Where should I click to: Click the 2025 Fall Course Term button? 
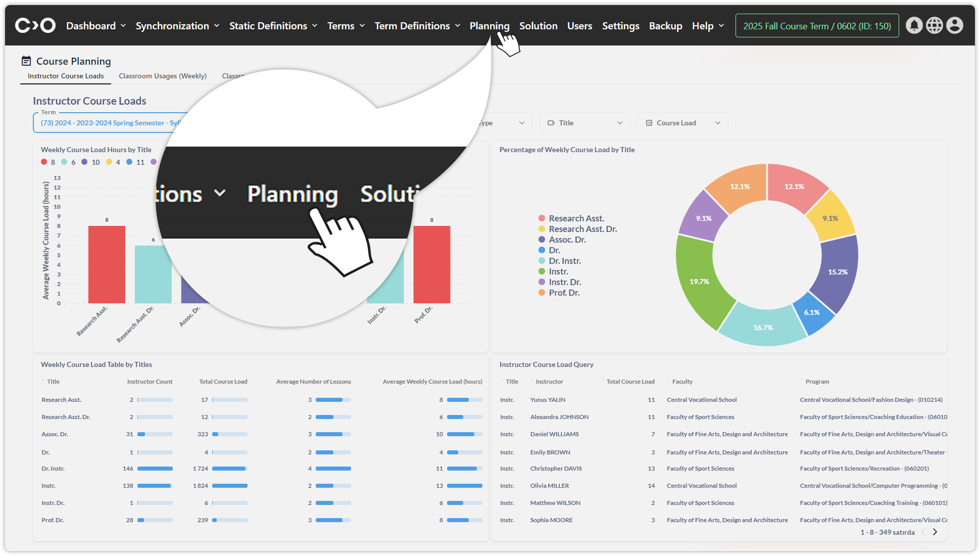(817, 26)
